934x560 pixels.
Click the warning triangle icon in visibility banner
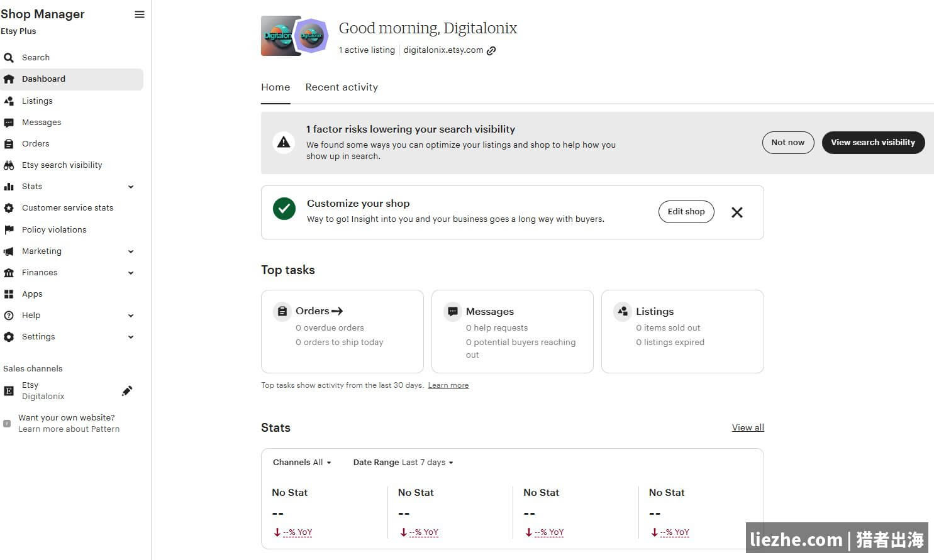[284, 143]
